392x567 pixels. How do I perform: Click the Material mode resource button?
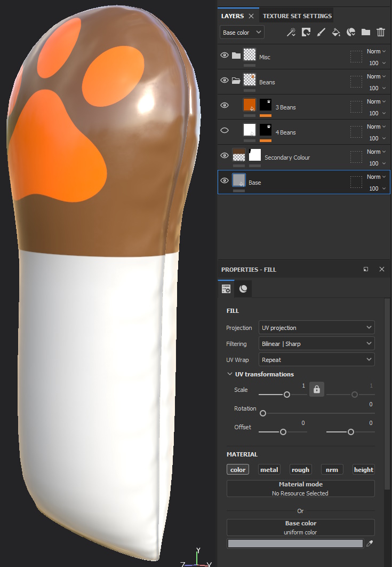pyautogui.click(x=300, y=489)
